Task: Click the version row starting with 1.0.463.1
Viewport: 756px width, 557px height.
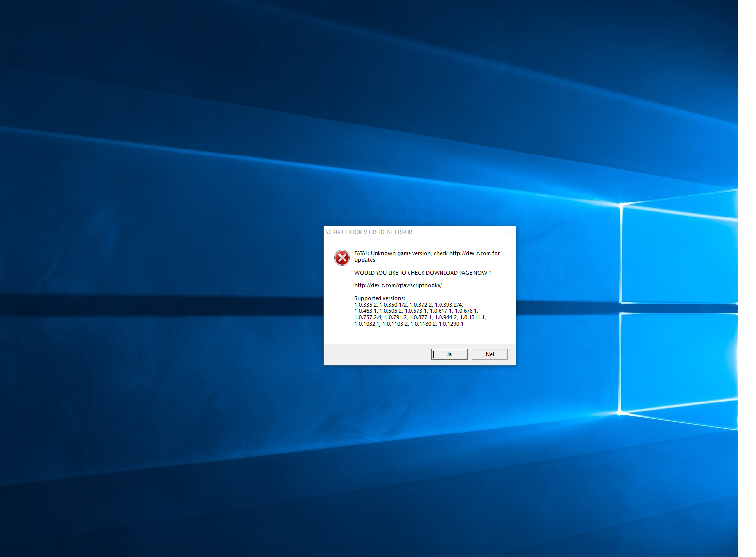Action: click(416, 311)
